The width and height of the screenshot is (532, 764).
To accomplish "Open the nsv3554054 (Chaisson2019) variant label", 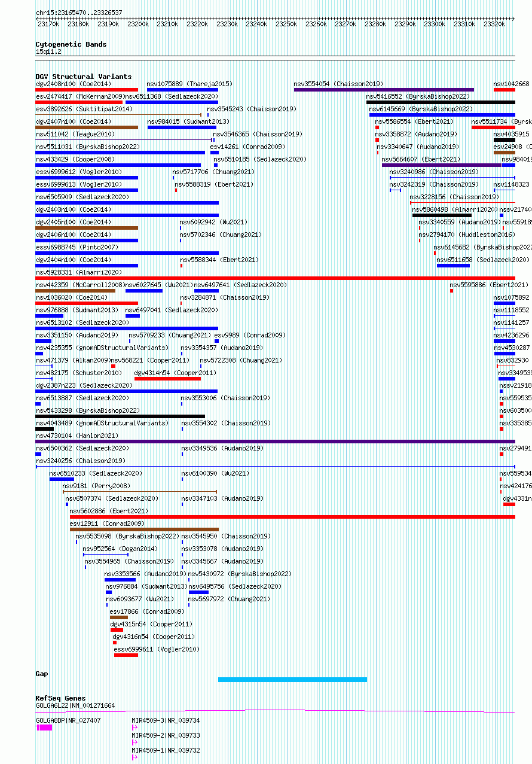I will (338, 84).
